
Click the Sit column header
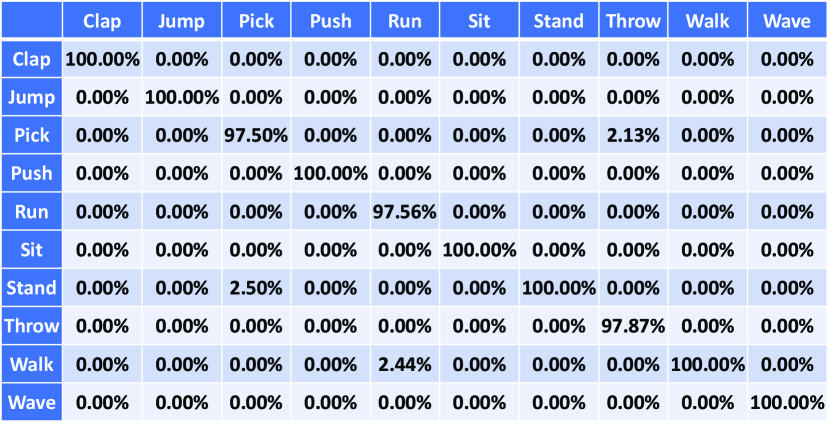[x=479, y=21]
